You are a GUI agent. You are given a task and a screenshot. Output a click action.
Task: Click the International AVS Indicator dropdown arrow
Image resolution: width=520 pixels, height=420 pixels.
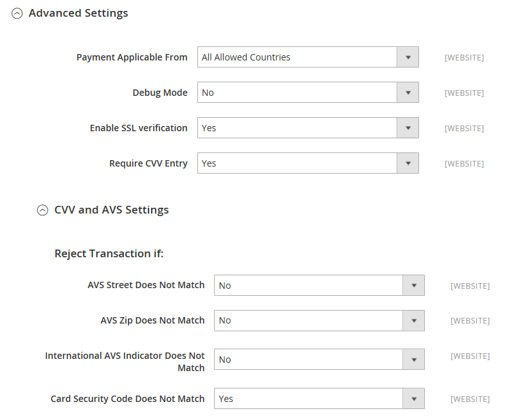pos(413,360)
